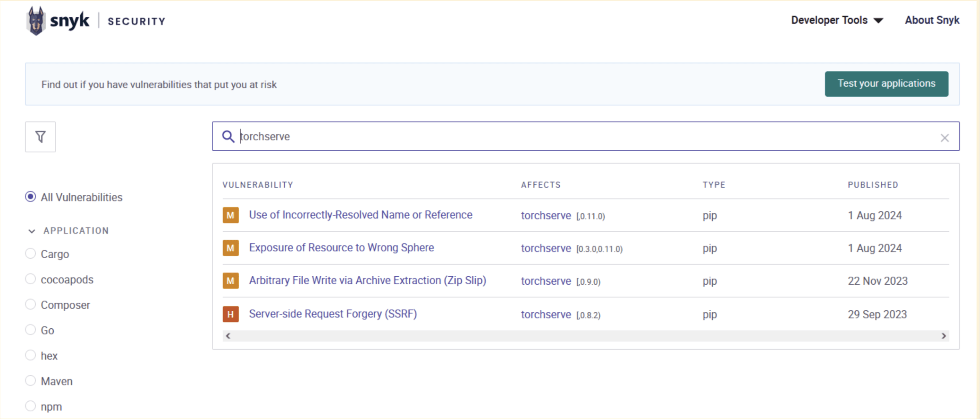Open Use of Incorrectly-Resolved Name or Reference
980x419 pixels.
click(361, 215)
